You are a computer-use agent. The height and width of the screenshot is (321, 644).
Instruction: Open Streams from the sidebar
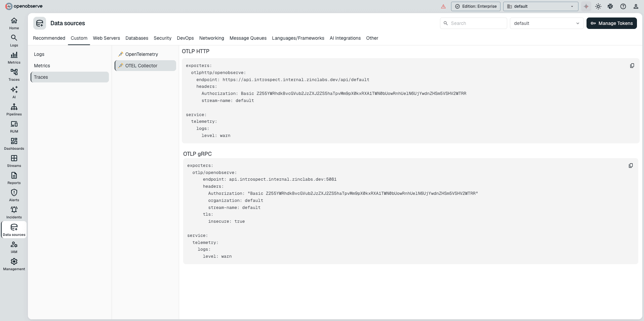[x=14, y=161]
